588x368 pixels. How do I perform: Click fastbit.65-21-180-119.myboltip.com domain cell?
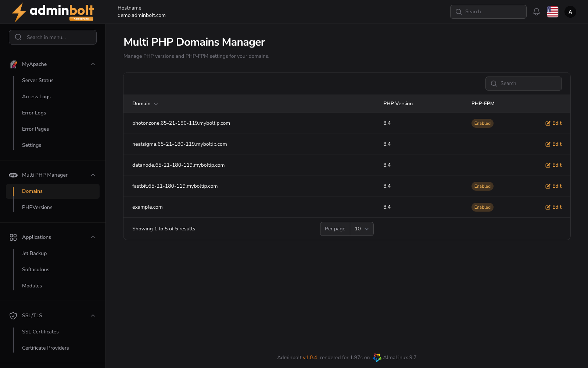[x=175, y=186]
